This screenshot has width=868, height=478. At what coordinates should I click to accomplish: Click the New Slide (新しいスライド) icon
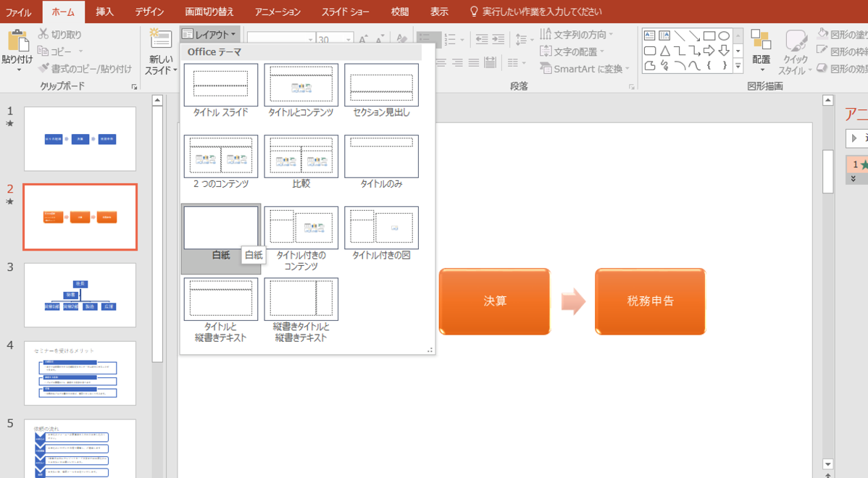161,39
